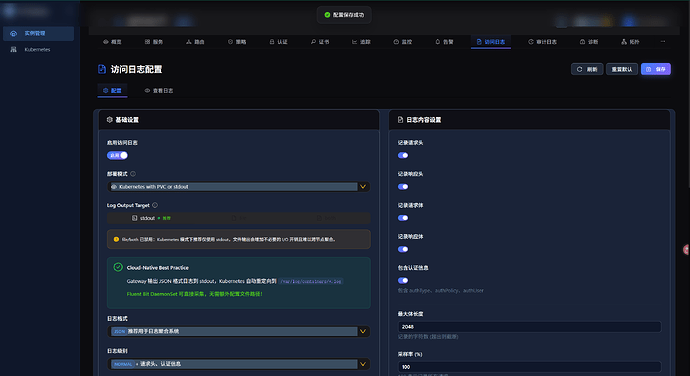Open the 拓扑 topology tab
Viewport: 690px width, 376px height.
(x=630, y=42)
